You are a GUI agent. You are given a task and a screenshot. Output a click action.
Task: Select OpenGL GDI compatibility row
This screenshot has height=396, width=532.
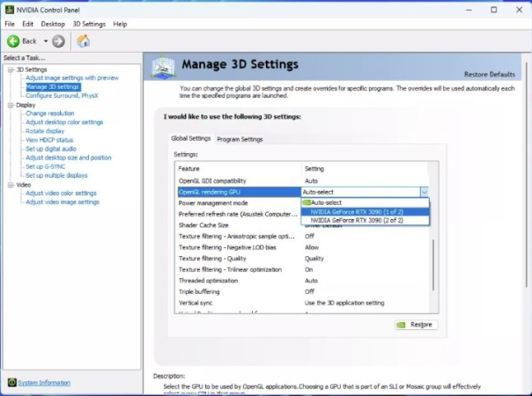302,181
